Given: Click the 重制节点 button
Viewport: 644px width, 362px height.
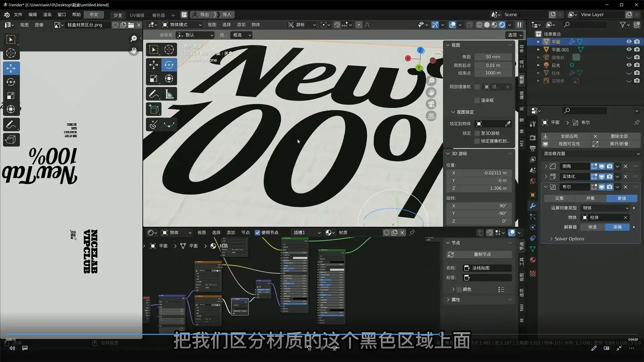Looking at the screenshot, I should 483,254.
